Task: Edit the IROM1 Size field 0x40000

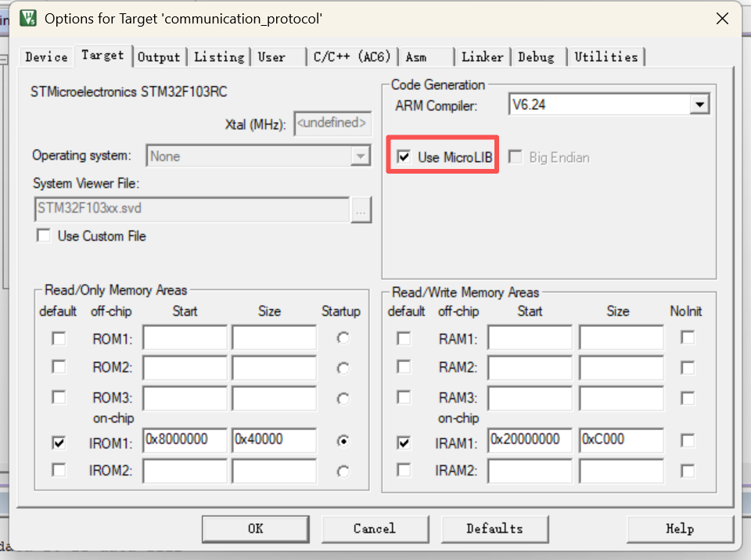Action: [x=274, y=440]
